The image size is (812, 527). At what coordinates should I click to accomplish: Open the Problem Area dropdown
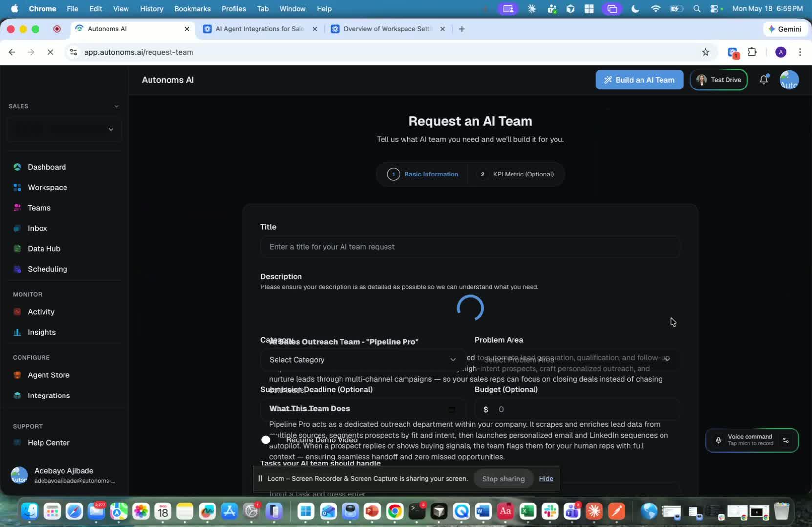(x=577, y=360)
